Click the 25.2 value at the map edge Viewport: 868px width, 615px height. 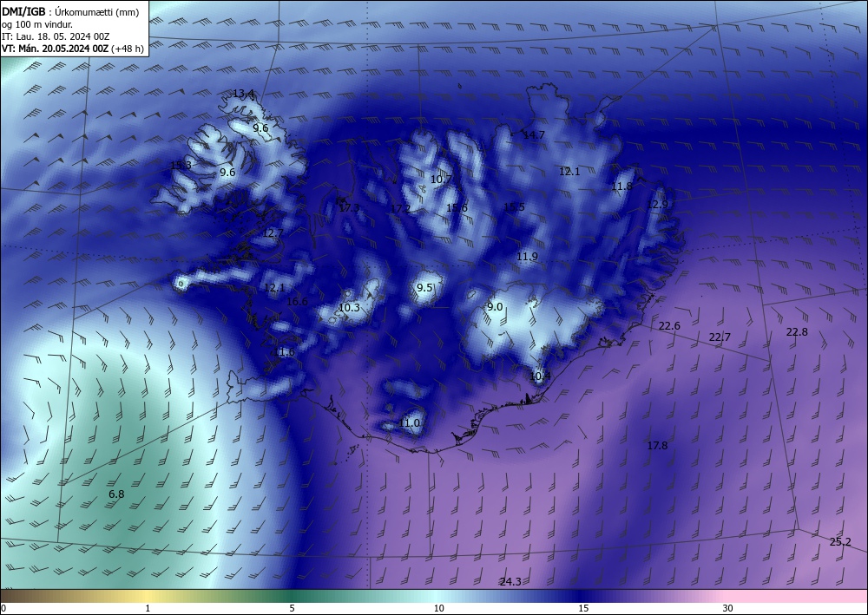[840, 542]
